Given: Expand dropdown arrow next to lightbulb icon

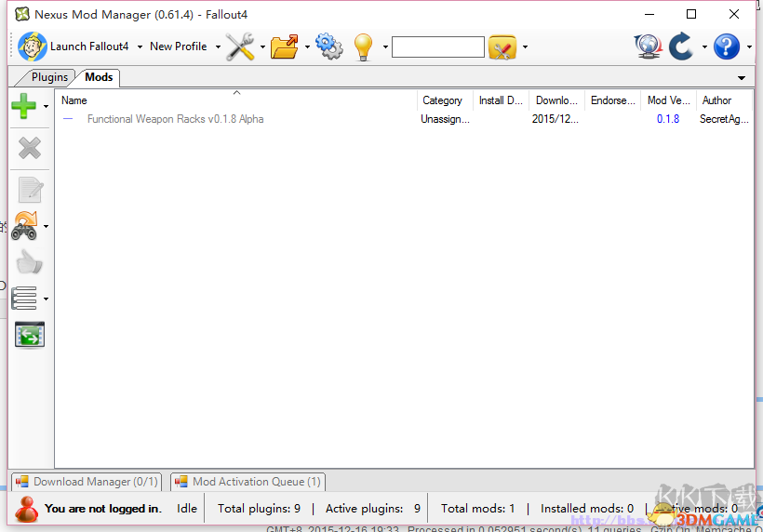Looking at the screenshot, I should pyautogui.click(x=385, y=47).
